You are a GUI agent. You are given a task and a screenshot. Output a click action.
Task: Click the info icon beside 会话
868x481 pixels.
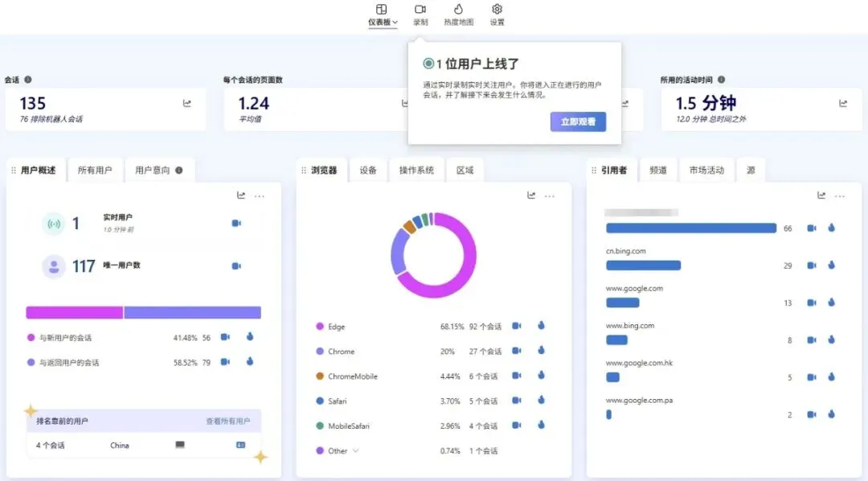pos(28,80)
